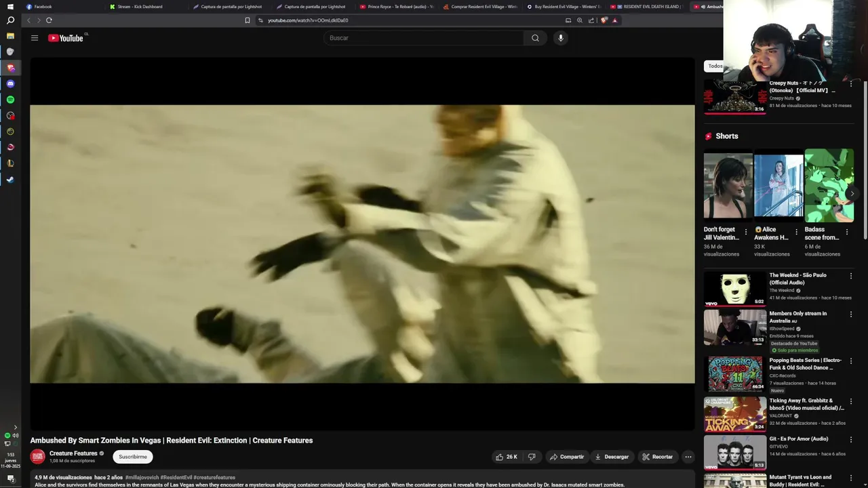Open the #ResidentEvil hashtag link
Image resolution: width=868 pixels, height=488 pixels.
(x=176, y=478)
